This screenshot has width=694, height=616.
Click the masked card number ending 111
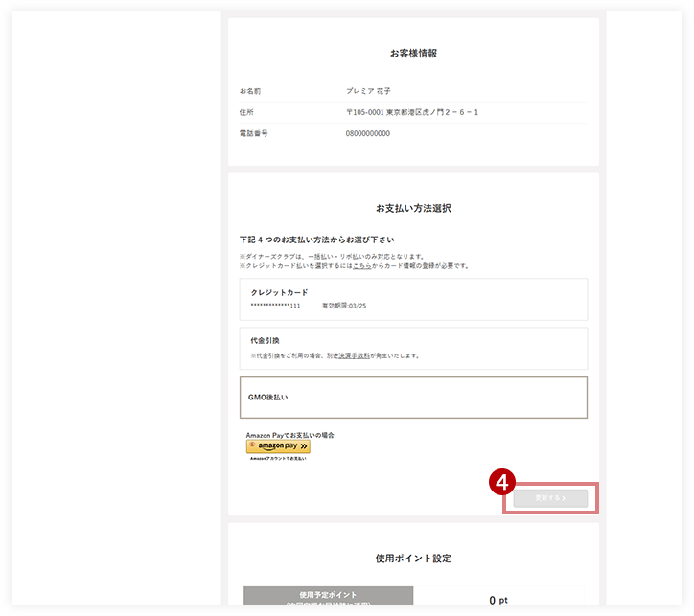[x=275, y=306]
